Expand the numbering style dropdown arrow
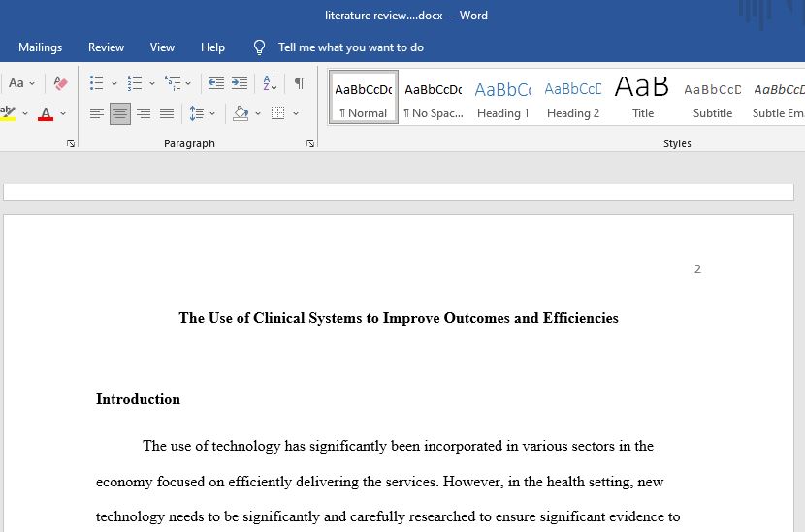Viewport: 805px width, 532px height. coord(152,83)
